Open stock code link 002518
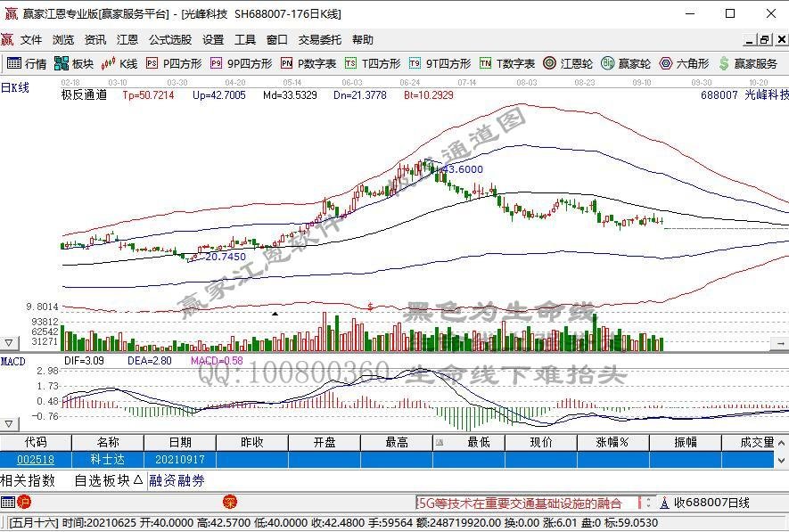This screenshot has width=789, height=532. [x=36, y=460]
